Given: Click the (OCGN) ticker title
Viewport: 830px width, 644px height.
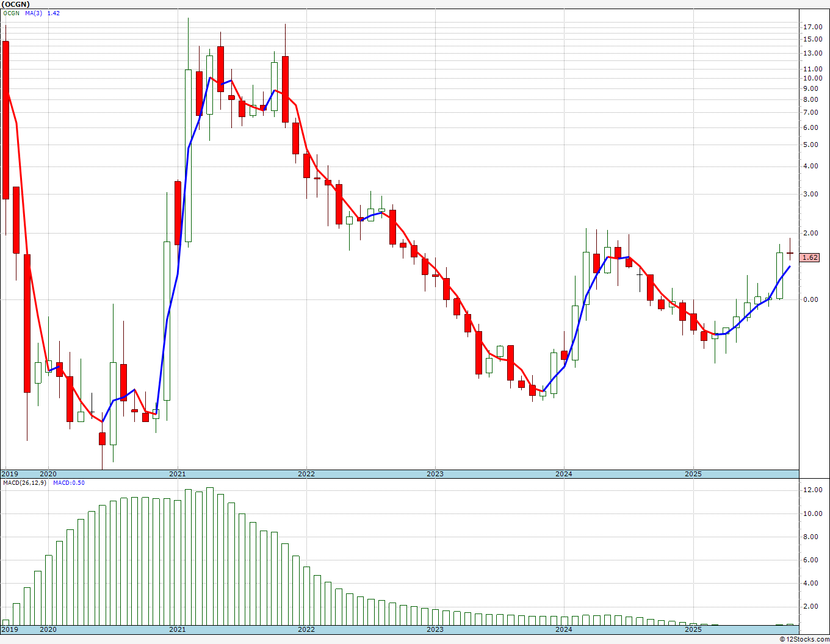Looking at the screenshot, I should [15, 4].
